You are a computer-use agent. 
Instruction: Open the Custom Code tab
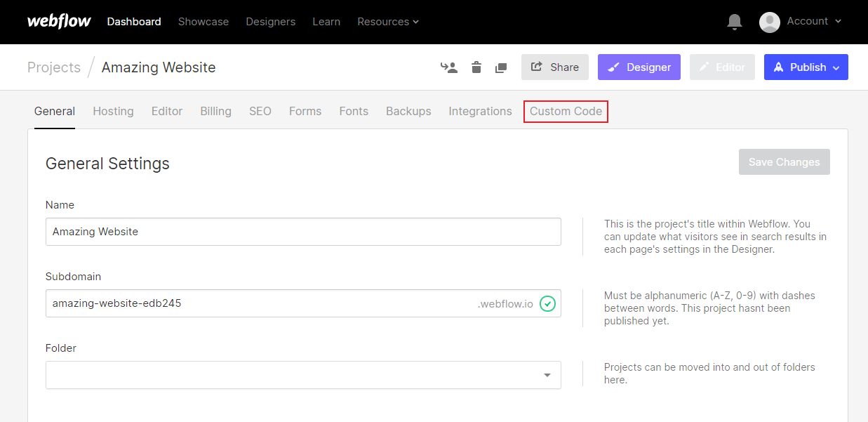coord(566,111)
